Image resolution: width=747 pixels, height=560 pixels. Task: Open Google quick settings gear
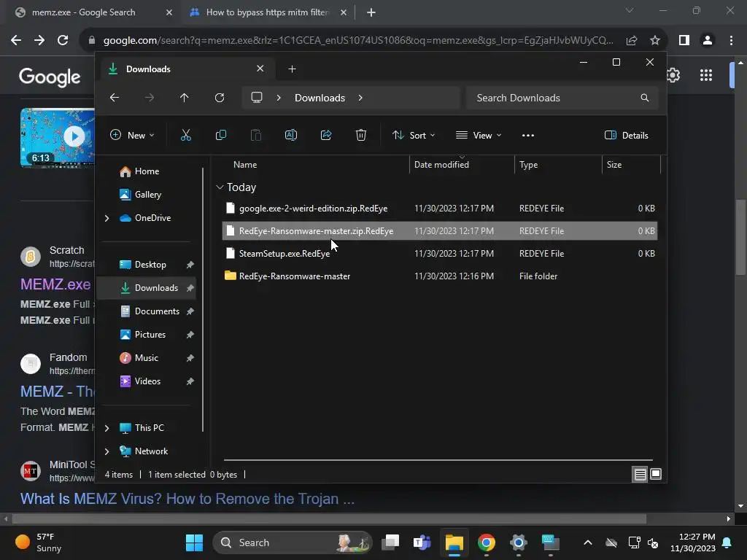pyautogui.click(x=673, y=75)
